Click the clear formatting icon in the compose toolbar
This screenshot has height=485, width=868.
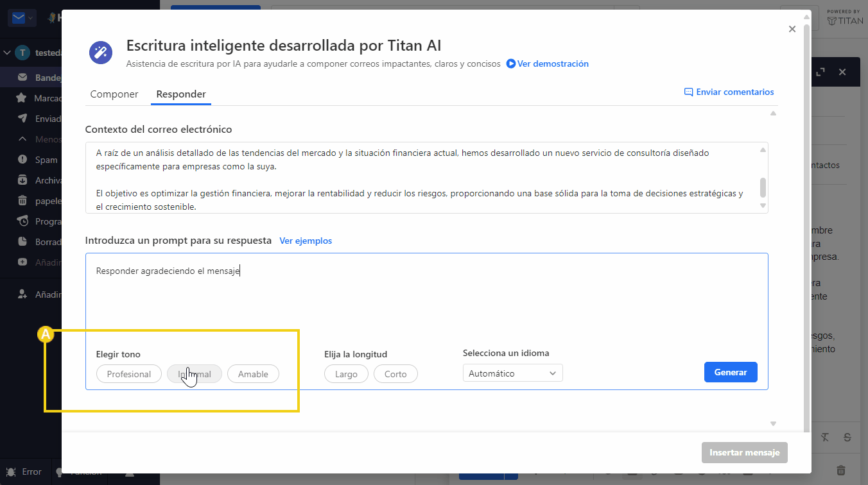825,438
